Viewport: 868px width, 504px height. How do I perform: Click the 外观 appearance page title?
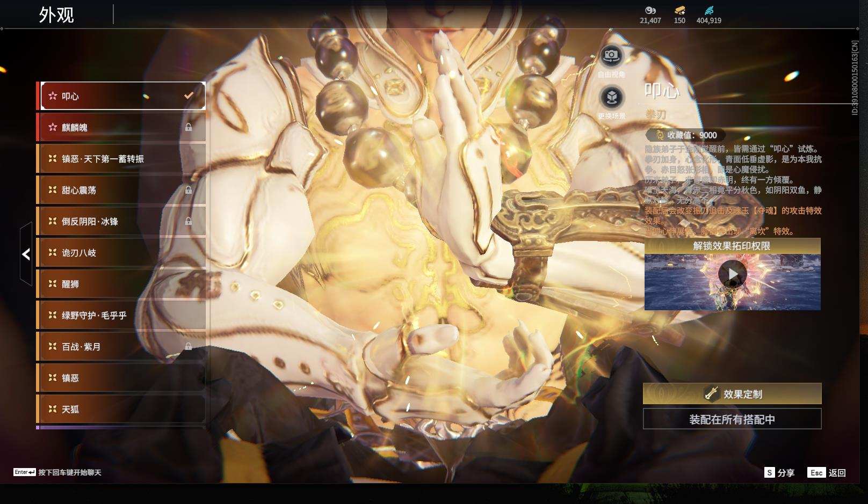(x=56, y=15)
